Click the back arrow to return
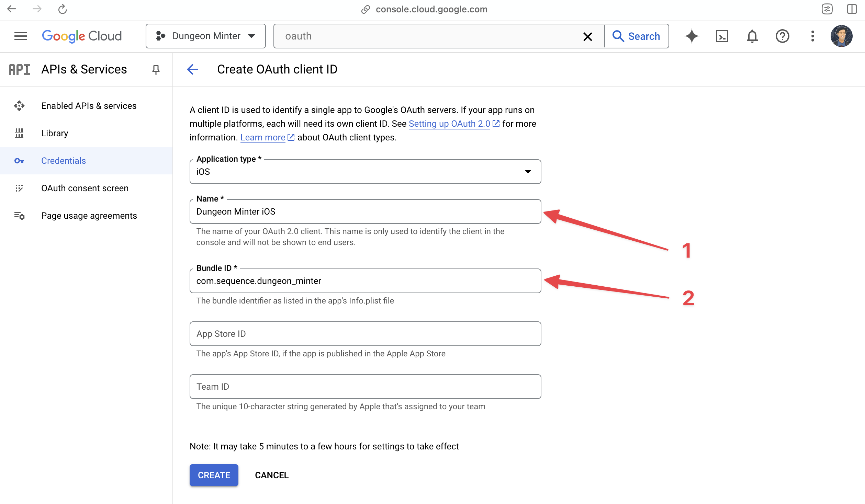 pos(191,68)
